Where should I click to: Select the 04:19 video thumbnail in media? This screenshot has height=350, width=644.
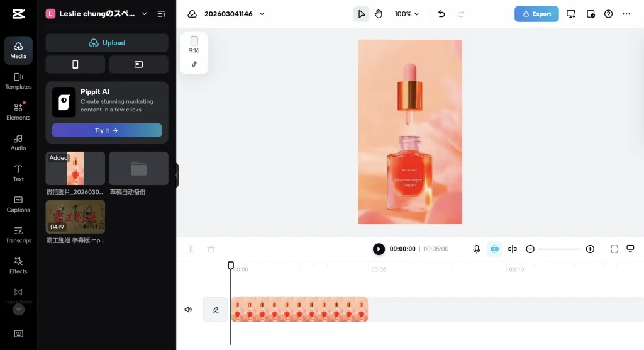click(75, 217)
